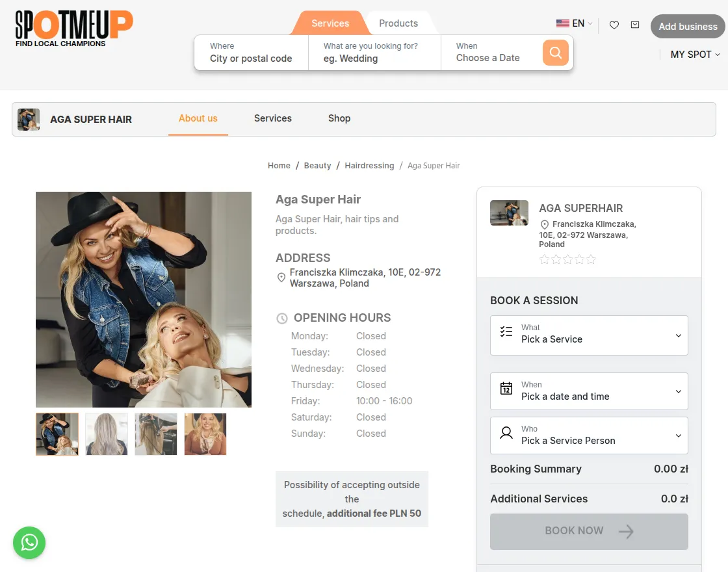Click the favorites heart icon
728x572 pixels.
(x=614, y=25)
